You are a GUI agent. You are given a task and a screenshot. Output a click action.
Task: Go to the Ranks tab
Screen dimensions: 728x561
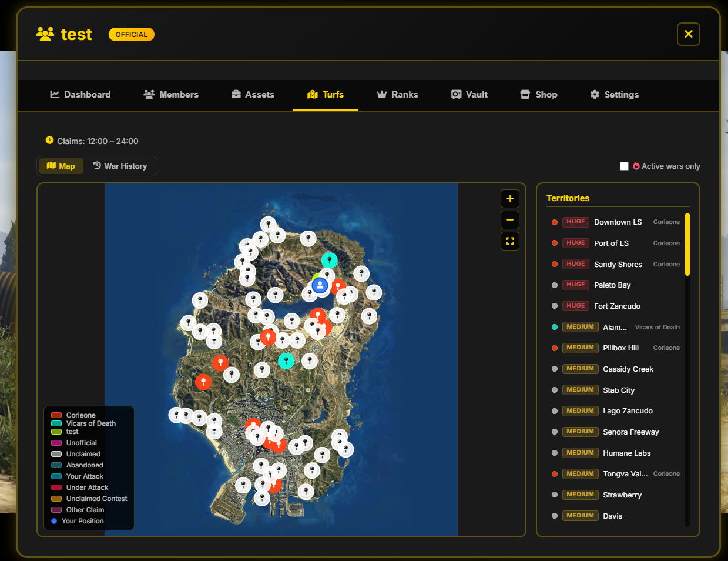coord(398,95)
